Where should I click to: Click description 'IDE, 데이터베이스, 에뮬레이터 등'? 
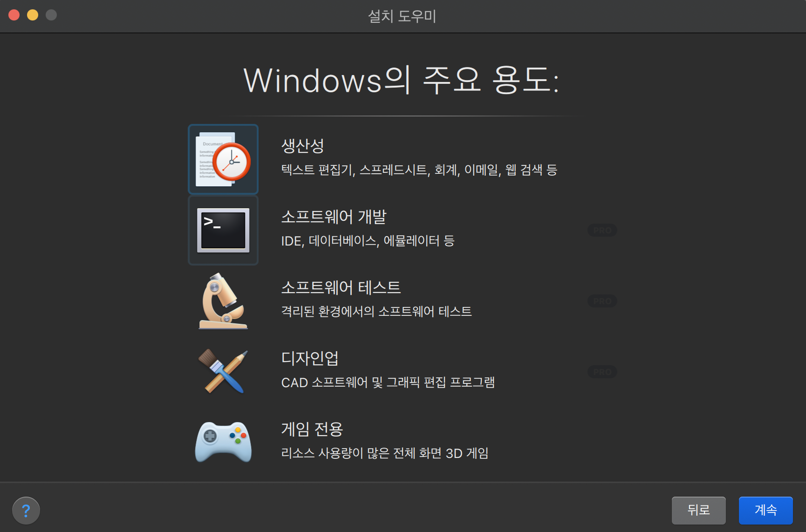[368, 241]
